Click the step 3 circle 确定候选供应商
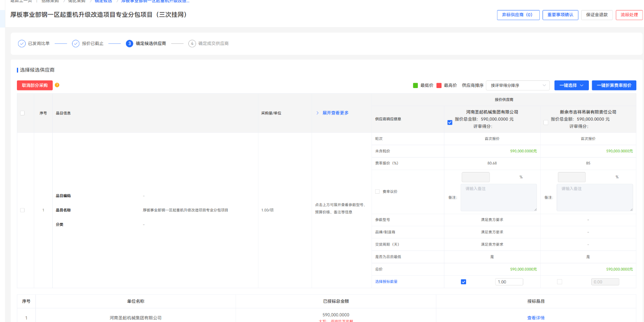644x322 pixels. coord(129,43)
